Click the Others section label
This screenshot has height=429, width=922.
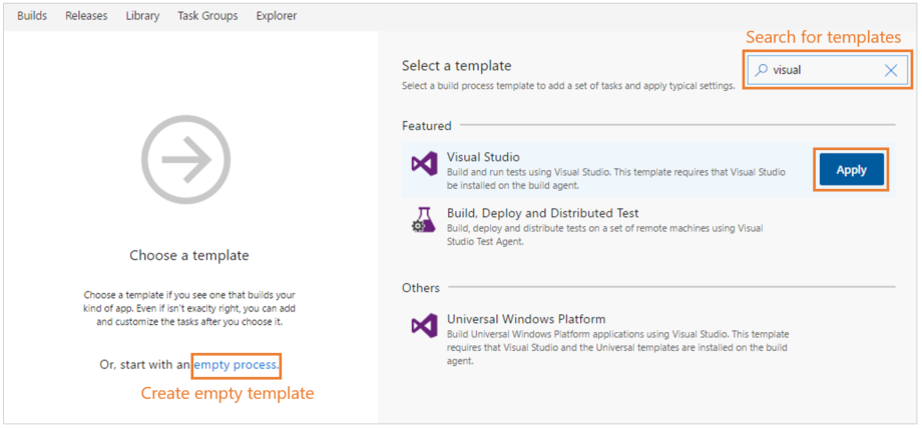pyautogui.click(x=421, y=288)
